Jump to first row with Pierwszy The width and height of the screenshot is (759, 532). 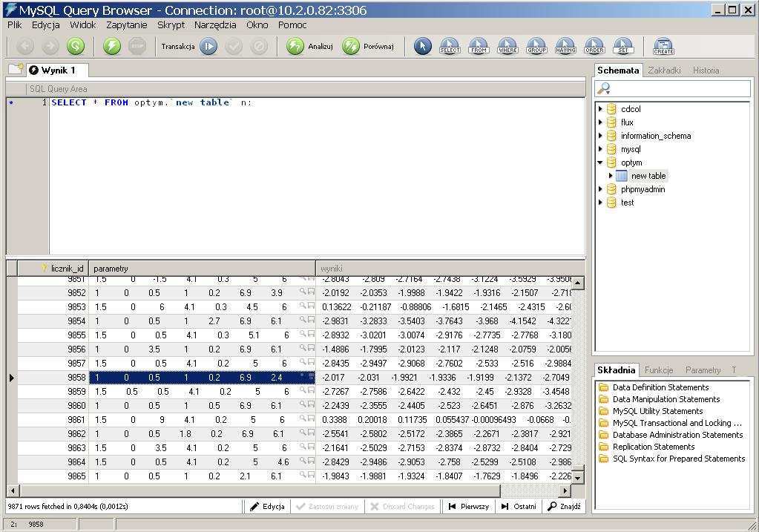pos(469,506)
